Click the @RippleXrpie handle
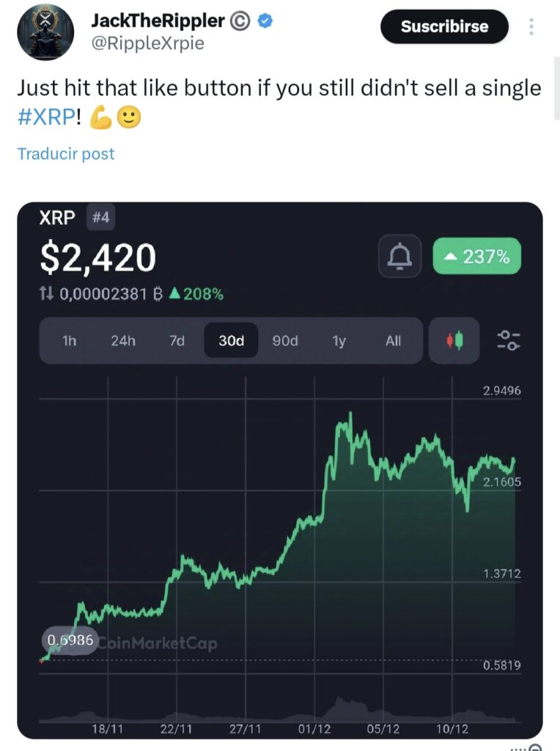The image size is (560, 751). [x=147, y=43]
